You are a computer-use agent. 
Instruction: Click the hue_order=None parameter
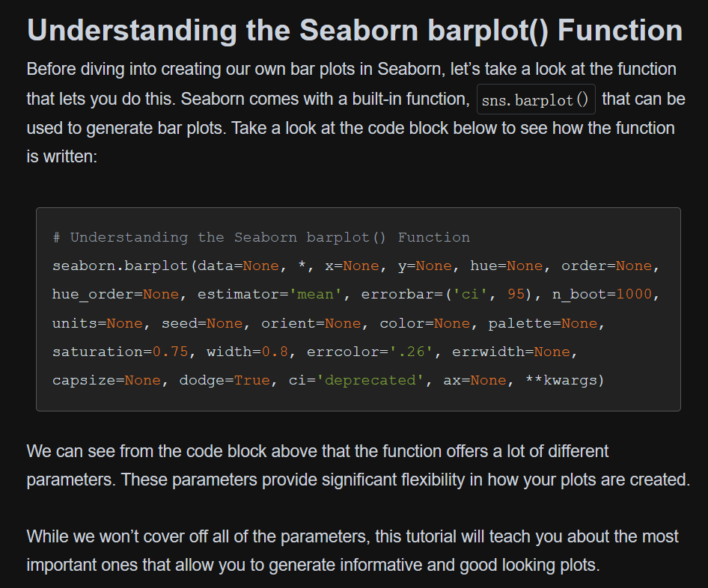point(105,294)
